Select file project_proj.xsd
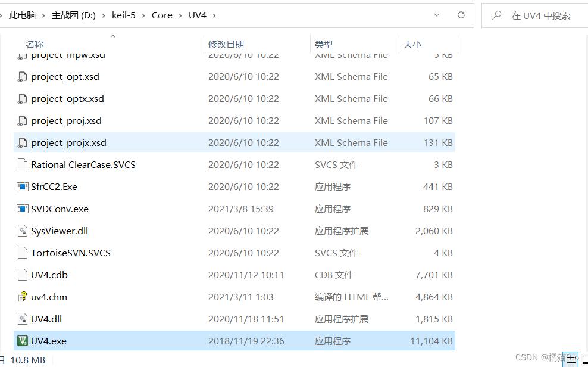The height and width of the screenshot is (367, 588). [67, 121]
